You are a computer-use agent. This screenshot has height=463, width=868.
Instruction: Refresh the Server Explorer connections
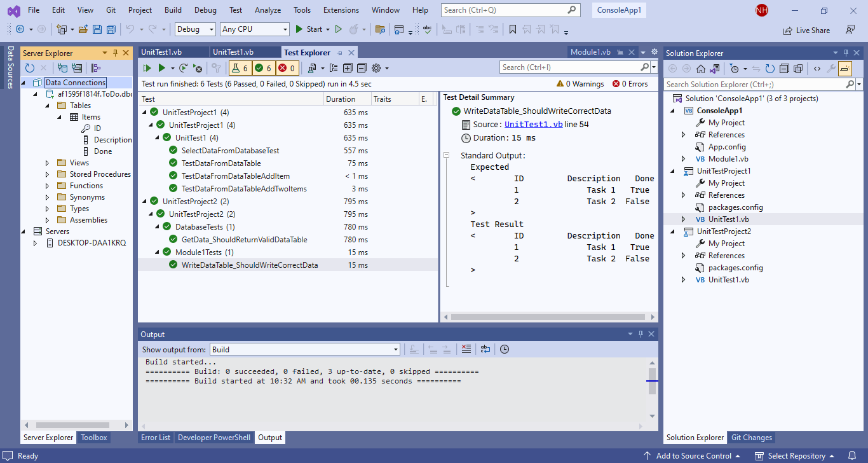click(30, 68)
